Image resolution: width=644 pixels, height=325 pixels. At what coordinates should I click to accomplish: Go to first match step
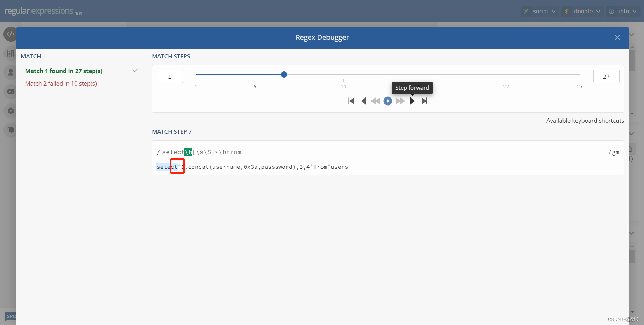click(x=352, y=101)
